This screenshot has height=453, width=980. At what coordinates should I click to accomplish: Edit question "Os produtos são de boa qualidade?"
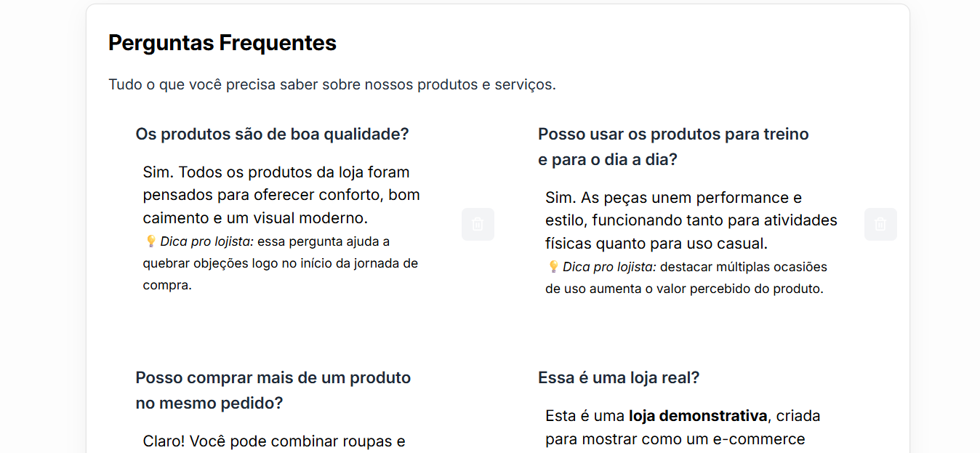coord(272,134)
